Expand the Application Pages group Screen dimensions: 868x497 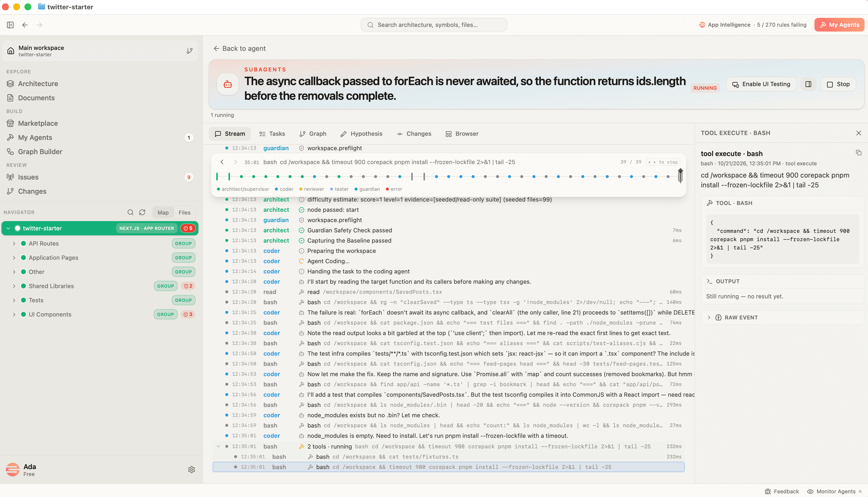14,258
